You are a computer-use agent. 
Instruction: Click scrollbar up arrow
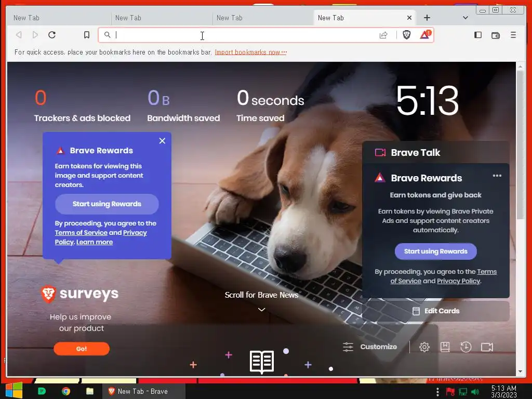(x=520, y=66)
